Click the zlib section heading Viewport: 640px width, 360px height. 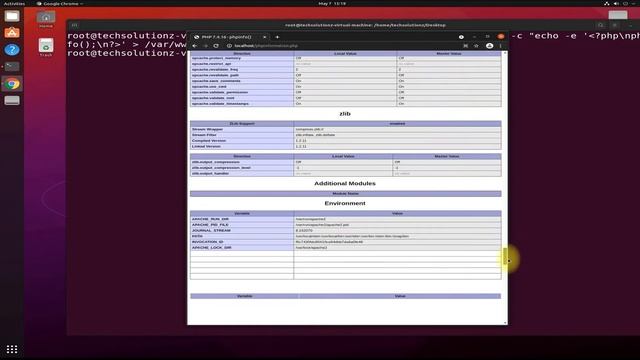345,114
